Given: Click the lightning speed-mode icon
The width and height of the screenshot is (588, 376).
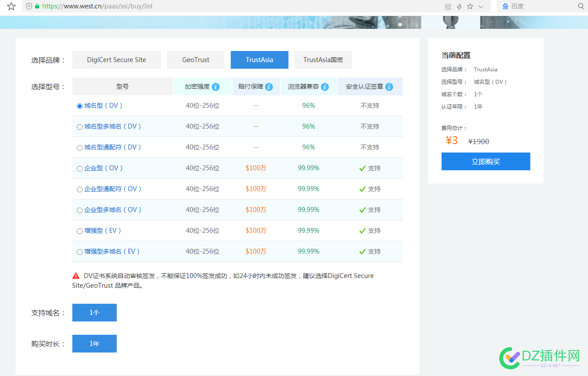Looking at the screenshot, I should (x=459, y=7).
